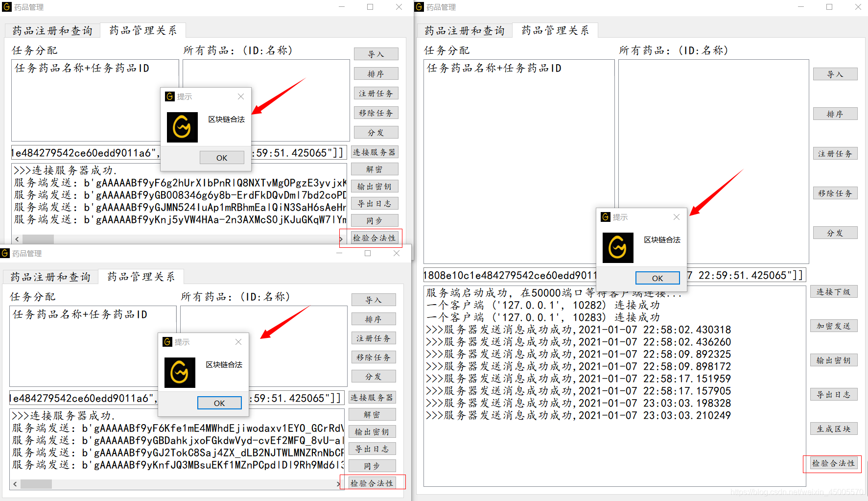Click 输出密钥 button in right window
868x501 pixels.
(834, 360)
